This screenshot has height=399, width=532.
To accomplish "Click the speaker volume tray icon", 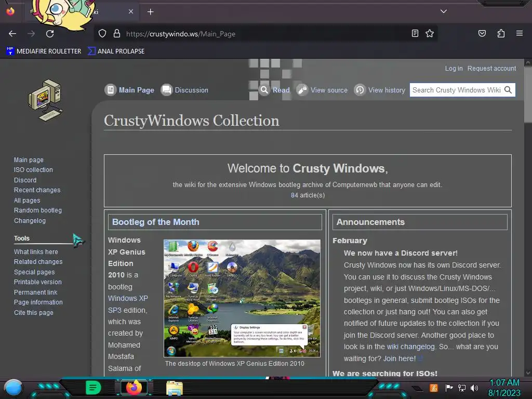I will tap(474, 388).
